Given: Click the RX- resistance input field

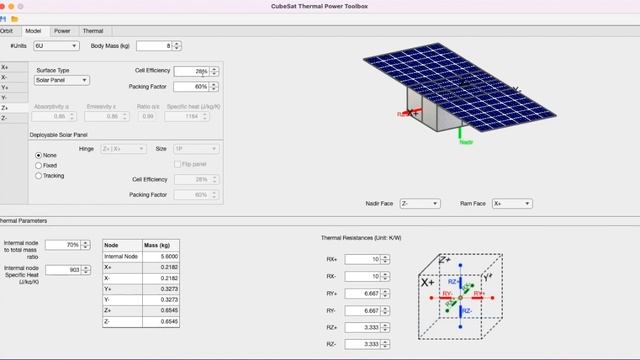Looking at the screenshot, I should coord(363,277).
